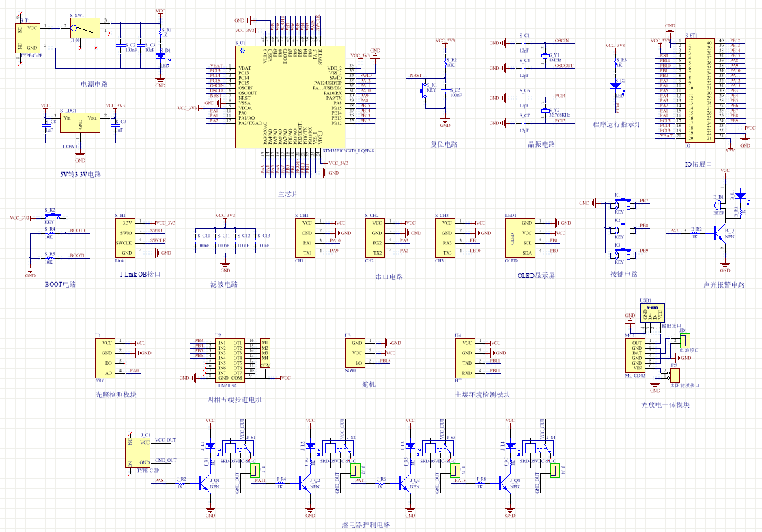This screenshot has height=532, width=762.
Task: Select the S_SW1 power switch symbol
Action: [85, 28]
